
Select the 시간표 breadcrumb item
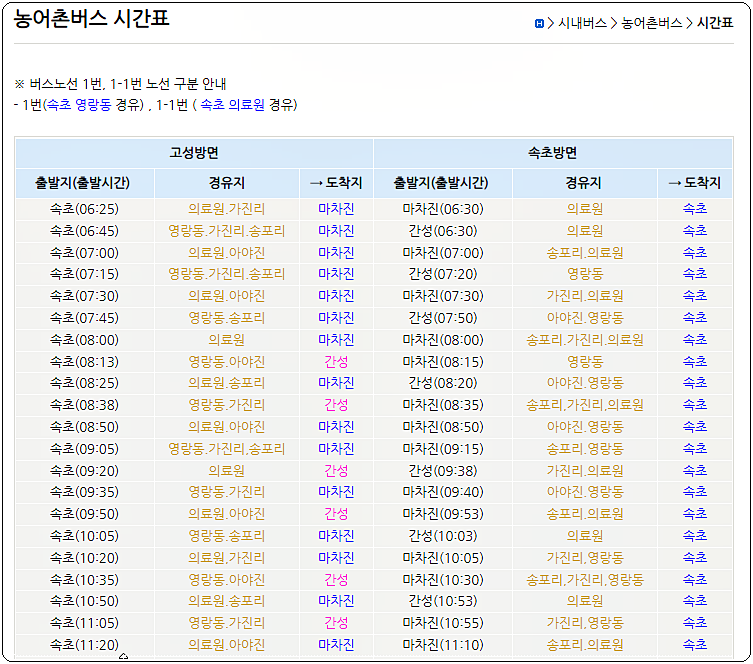[715, 23]
